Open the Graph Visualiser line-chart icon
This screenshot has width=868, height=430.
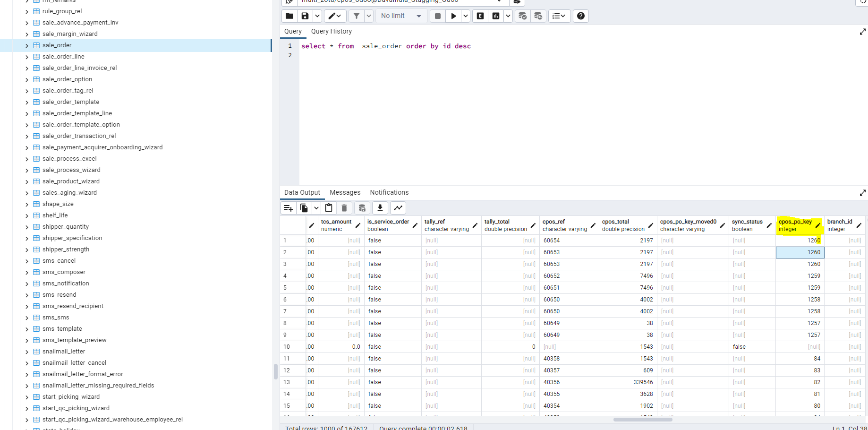[398, 208]
